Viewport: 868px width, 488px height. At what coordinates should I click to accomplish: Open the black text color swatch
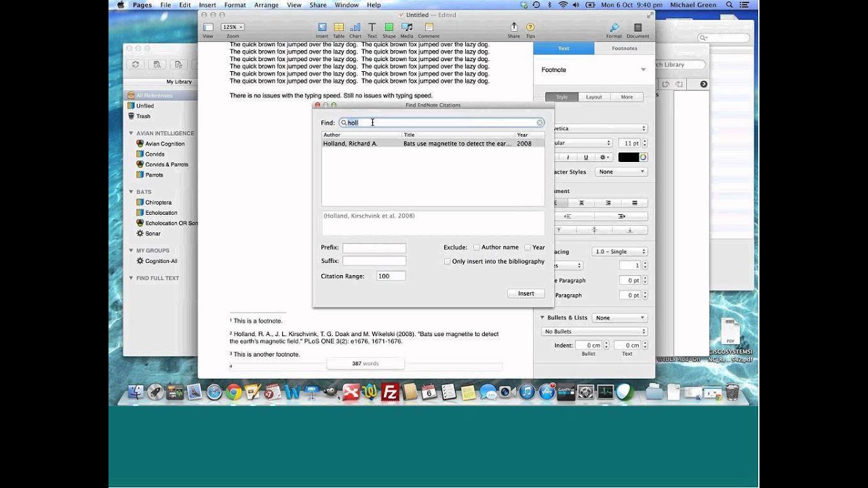pyautogui.click(x=627, y=157)
